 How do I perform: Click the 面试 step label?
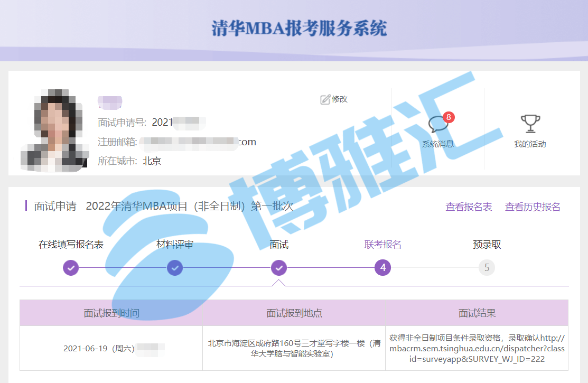coord(279,245)
